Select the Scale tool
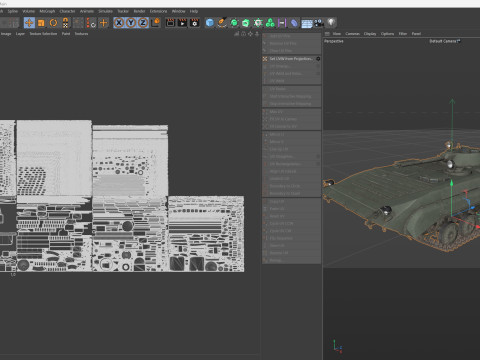480x360 pixels. coord(41,23)
